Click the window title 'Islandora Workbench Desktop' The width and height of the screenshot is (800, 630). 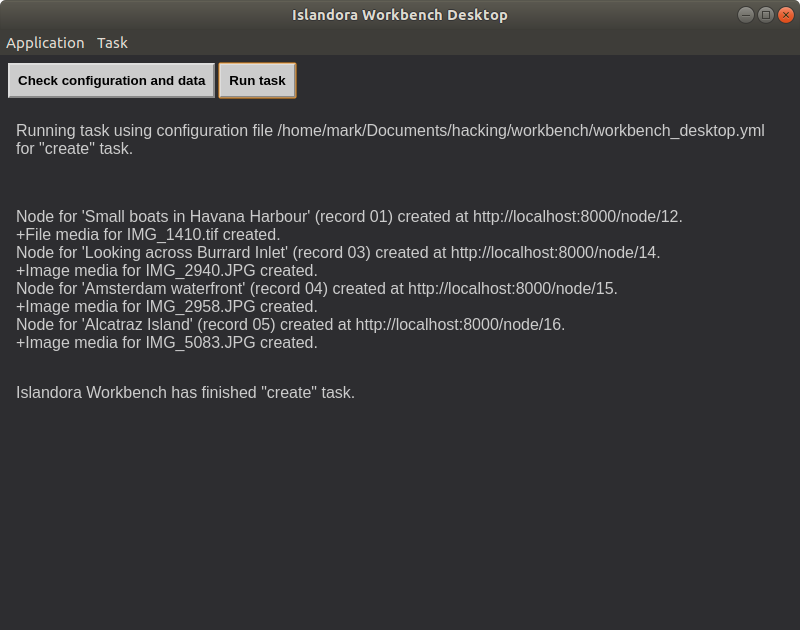point(399,15)
